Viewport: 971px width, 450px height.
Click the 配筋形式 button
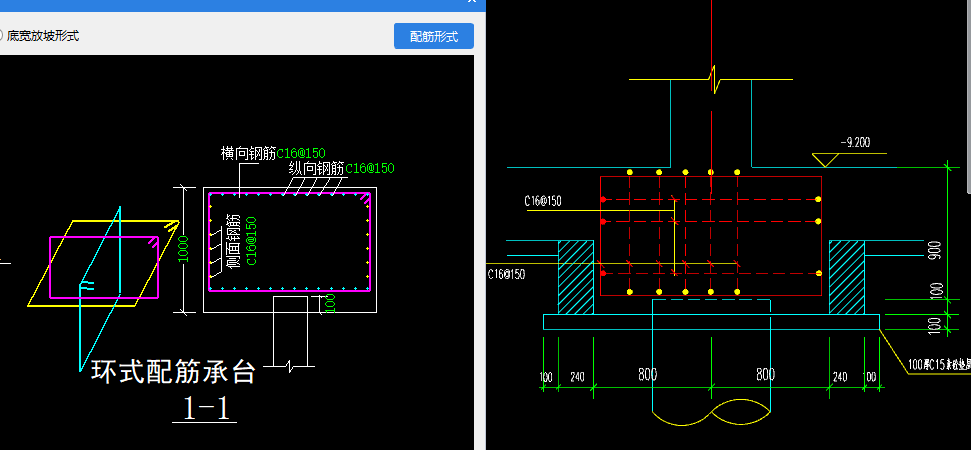click(433, 36)
